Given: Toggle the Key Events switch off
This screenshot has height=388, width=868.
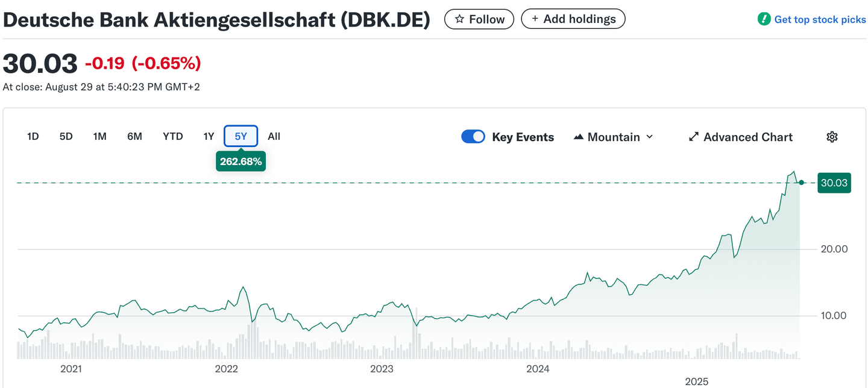Looking at the screenshot, I should click(x=473, y=137).
